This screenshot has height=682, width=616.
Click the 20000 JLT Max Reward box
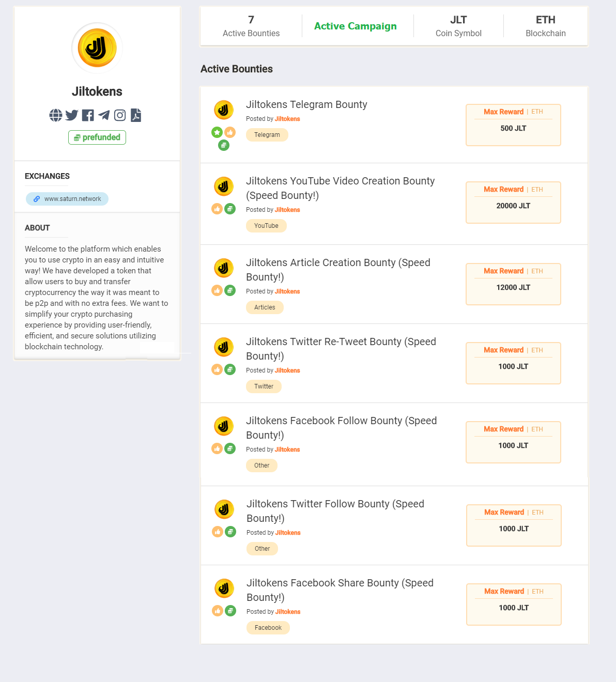[513, 203]
